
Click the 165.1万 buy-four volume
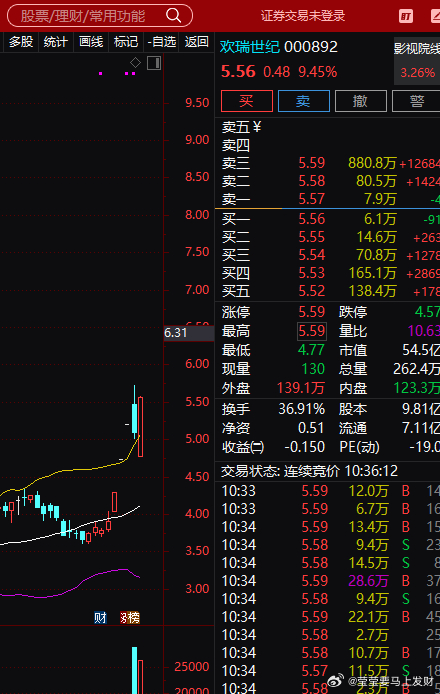pyautogui.click(x=372, y=273)
